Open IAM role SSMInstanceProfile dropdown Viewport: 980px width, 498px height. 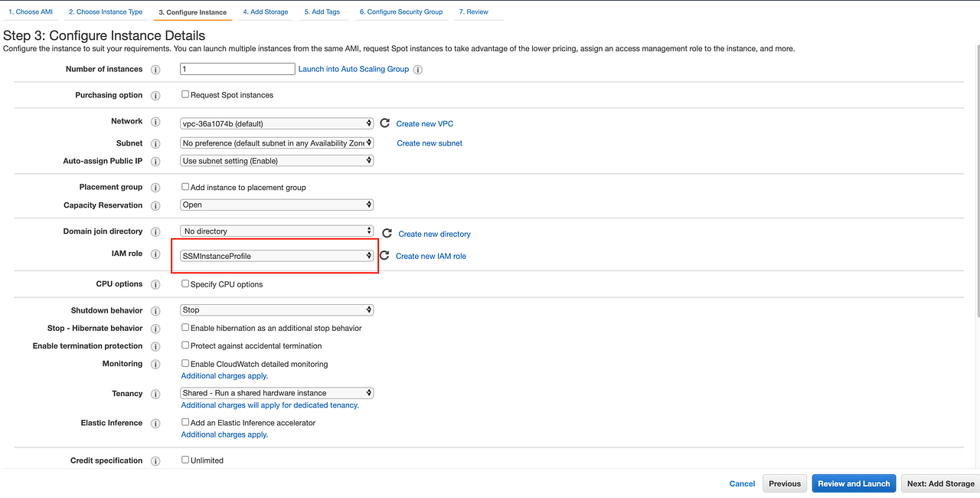click(x=276, y=256)
